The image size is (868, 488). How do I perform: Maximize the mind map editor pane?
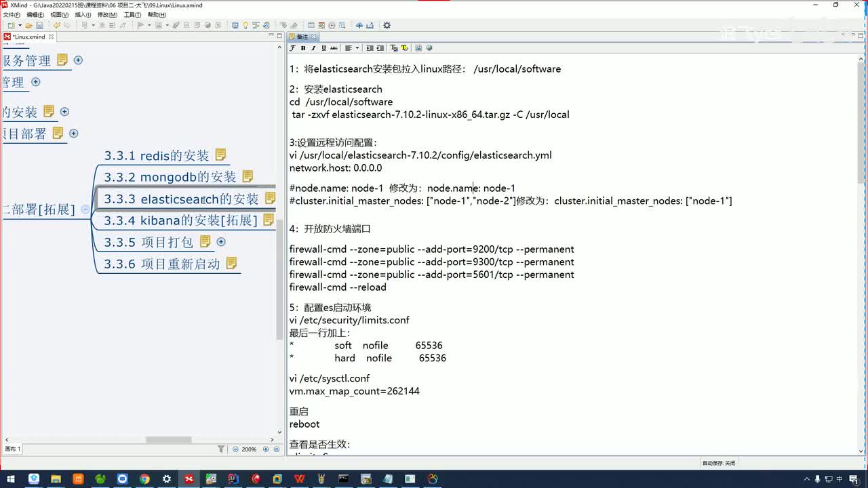[x=279, y=36]
